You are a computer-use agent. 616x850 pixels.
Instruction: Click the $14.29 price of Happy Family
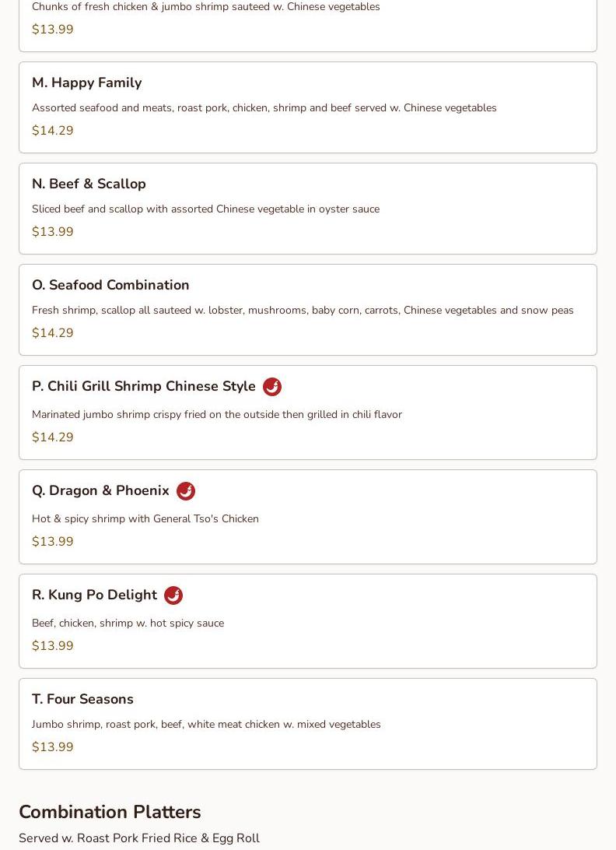click(53, 131)
